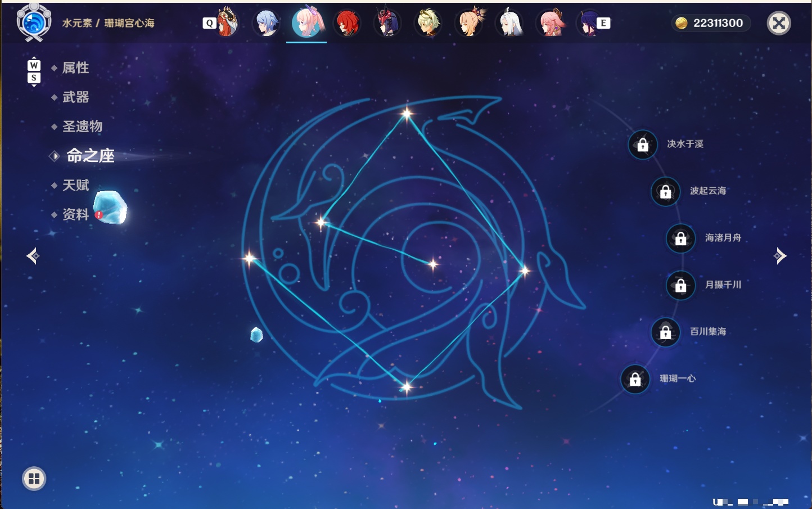Open the locked 月摄千川 constellation node

tap(680, 285)
